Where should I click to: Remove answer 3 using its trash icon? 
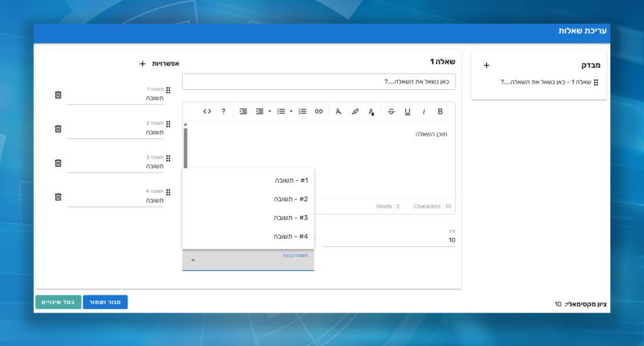click(58, 163)
